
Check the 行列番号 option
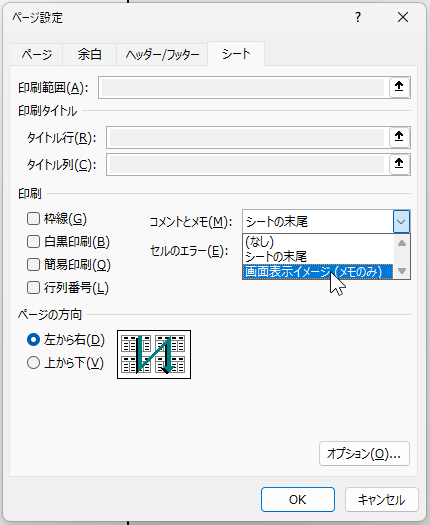pyautogui.click(x=33, y=288)
